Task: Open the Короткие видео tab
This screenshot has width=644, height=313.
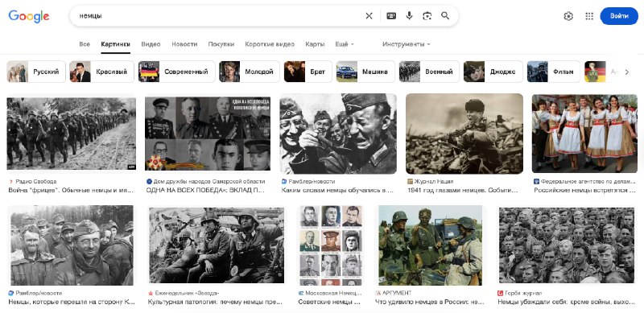Action: 270,44
